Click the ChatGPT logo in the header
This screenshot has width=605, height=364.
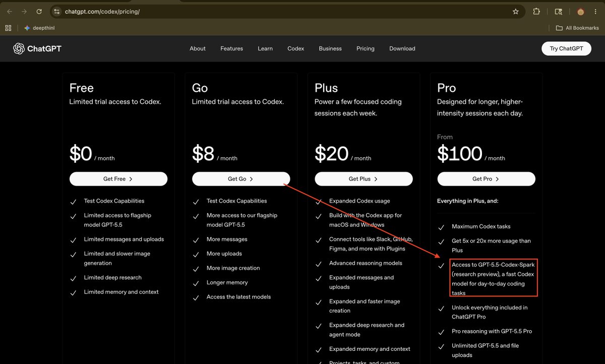(x=37, y=48)
